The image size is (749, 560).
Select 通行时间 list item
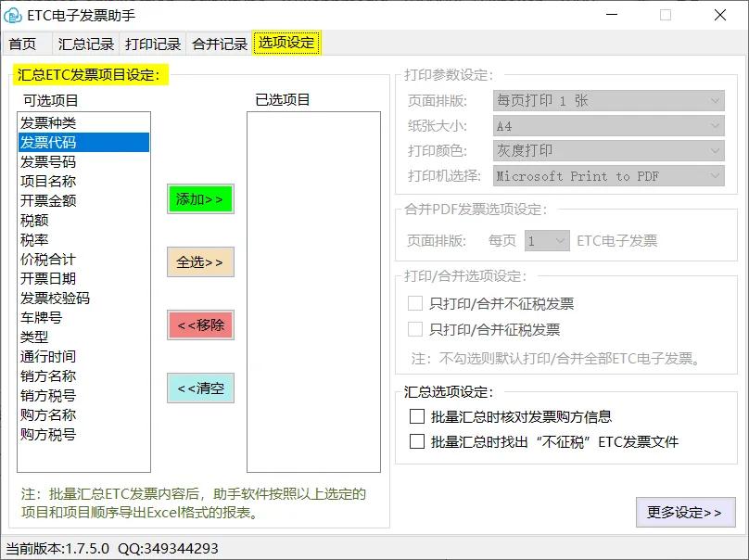tap(83, 356)
